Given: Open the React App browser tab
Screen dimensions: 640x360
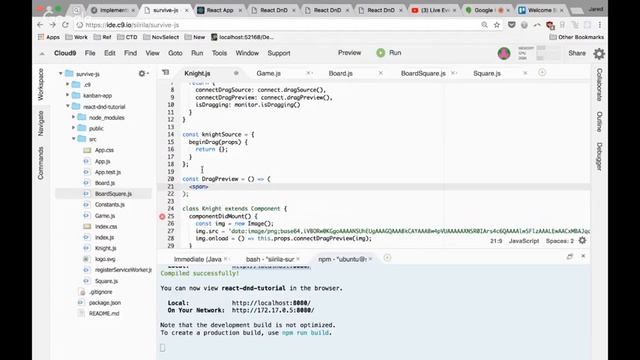Looking at the screenshot, I should pyautogui.click(x=220, y=10).
